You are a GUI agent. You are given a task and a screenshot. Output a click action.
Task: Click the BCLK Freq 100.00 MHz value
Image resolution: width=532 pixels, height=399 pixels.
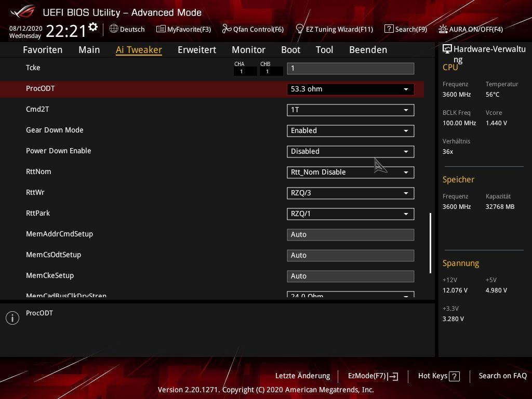459,123
